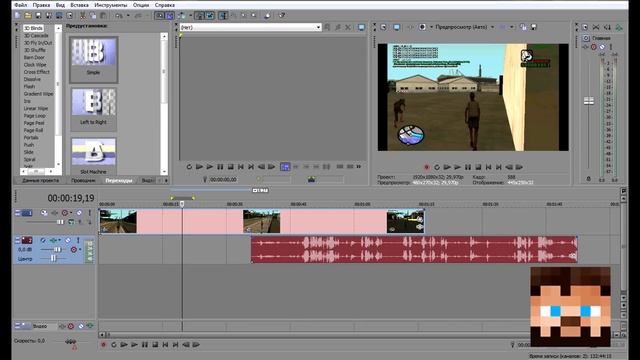Click the Copy icon in main toolbar

coord(93,16)
